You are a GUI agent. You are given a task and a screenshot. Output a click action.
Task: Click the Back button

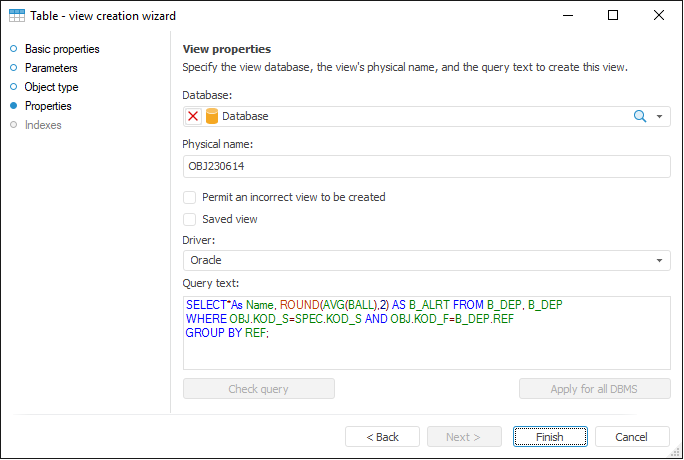click(x=382, y=437)
